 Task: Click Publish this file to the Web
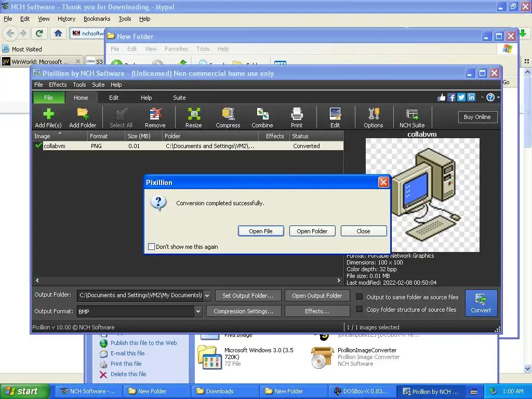(x=144, y=343)
